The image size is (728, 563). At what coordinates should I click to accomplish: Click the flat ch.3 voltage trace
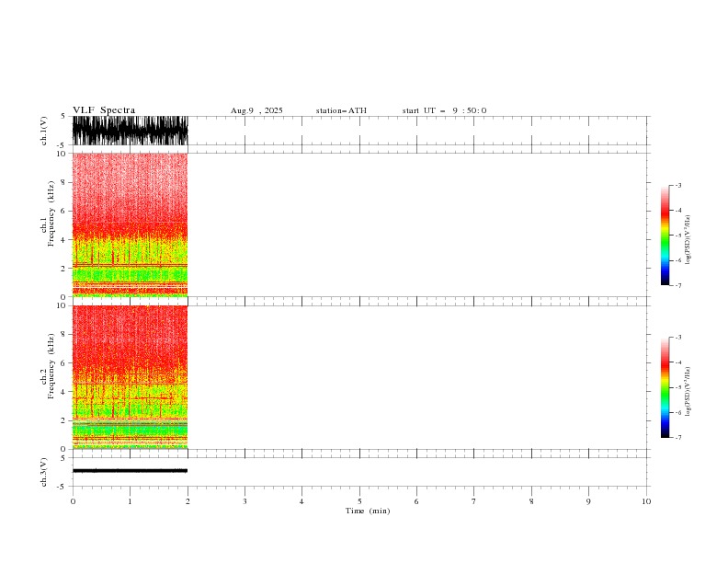tap(130, 471)
